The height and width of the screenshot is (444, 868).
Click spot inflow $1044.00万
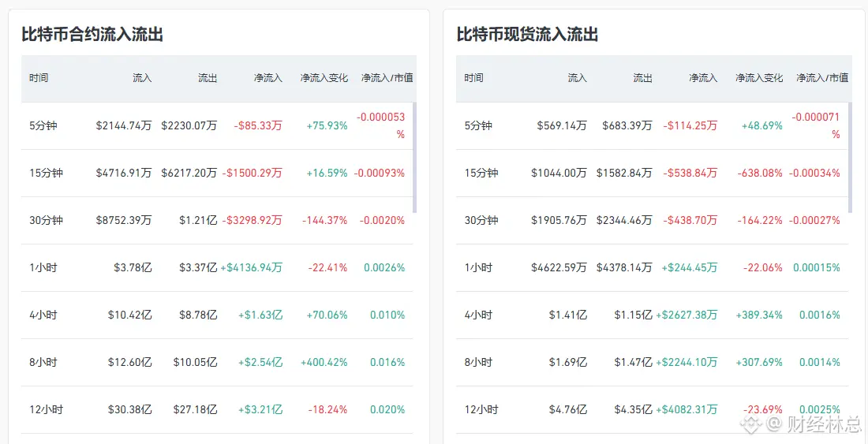[x=559, y=173]
